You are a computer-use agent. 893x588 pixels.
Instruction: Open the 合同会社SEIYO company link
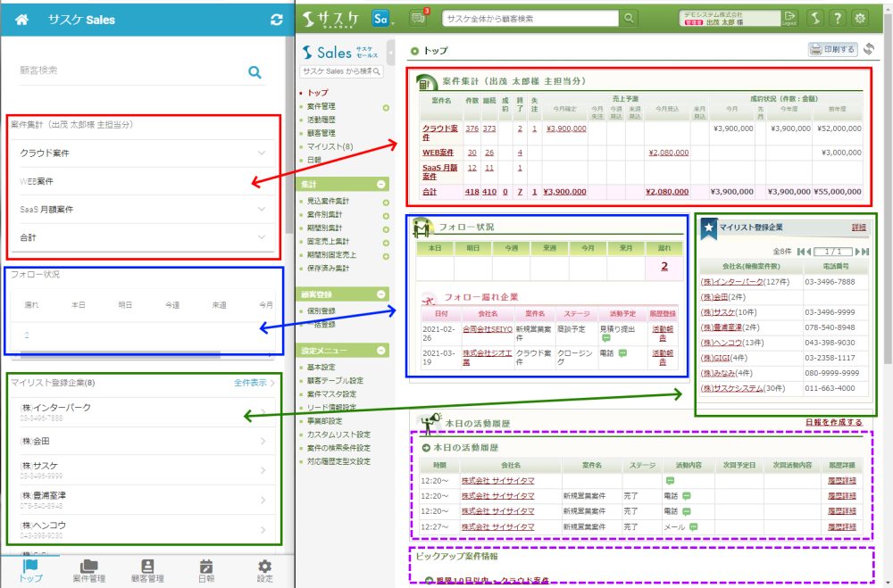pos(487,329)
